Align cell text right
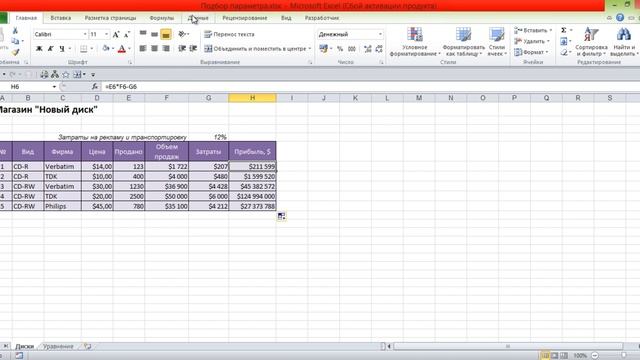 click(x=166, y=49)
